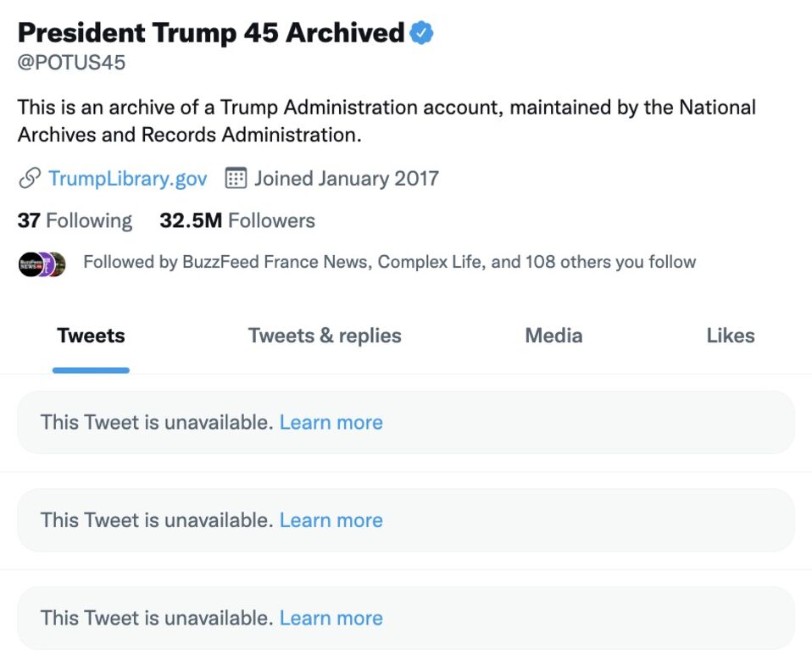Screen dimensions: 812x661
Task: Open the TrumpLibrary.gov link
Action: [127, 179]
